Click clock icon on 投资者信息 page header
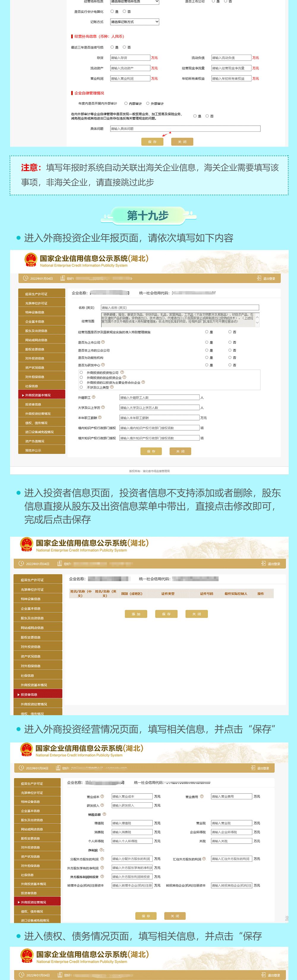This screenshot has width=297, height=980. click(21, 563)
